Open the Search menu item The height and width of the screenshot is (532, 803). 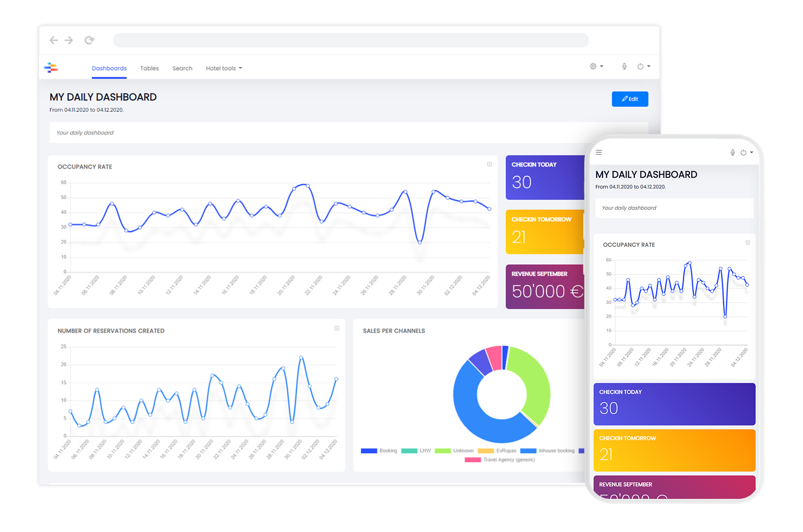pos(182,68)
